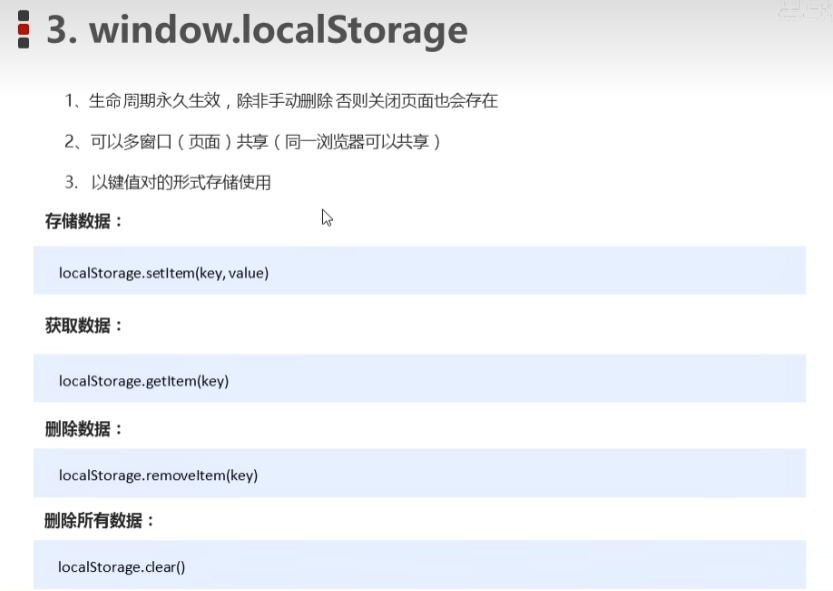The height and width of the screenshot is (591, 833).
Task: Click the list marker number 2
Action: click(70, 142)
